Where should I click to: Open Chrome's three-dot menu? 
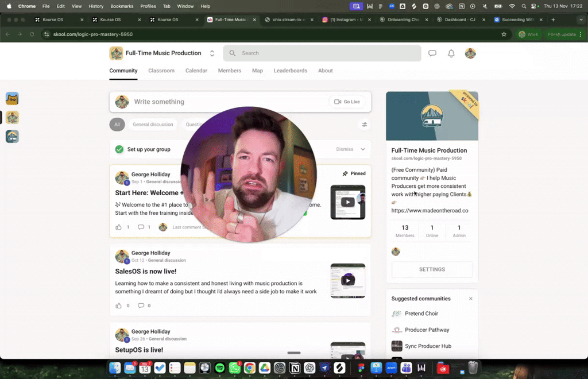(x=581, y=34)
